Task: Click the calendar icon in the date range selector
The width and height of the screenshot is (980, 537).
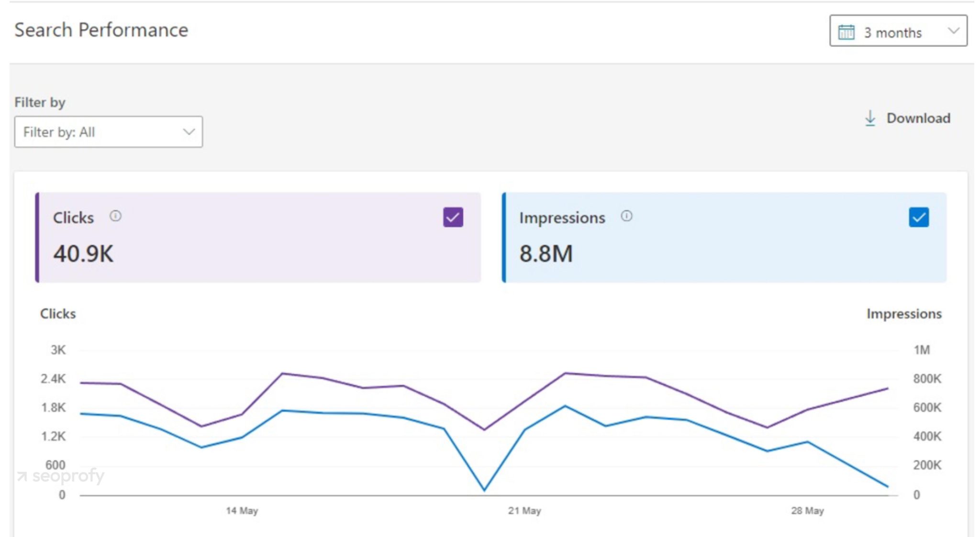Action: pos(847,32)
